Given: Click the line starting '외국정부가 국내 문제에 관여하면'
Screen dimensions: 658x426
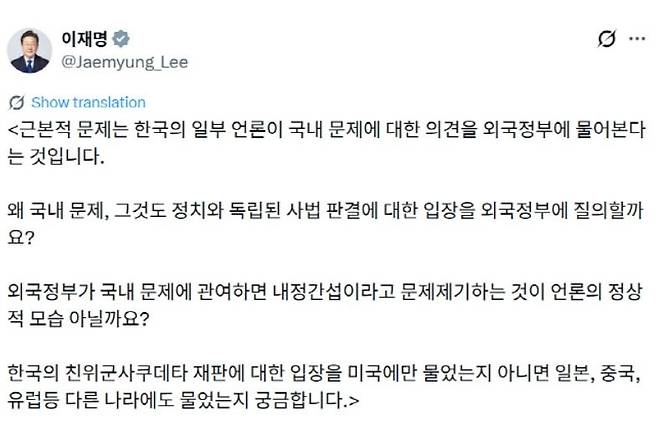Looking at the screenshot, I should pos(328,293).
